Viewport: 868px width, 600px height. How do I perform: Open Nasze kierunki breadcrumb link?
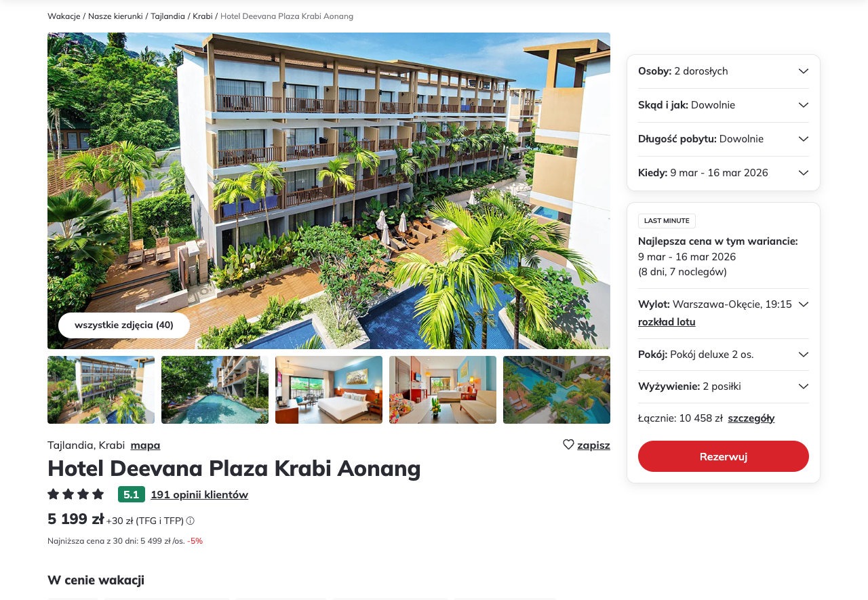coord(115,16)
